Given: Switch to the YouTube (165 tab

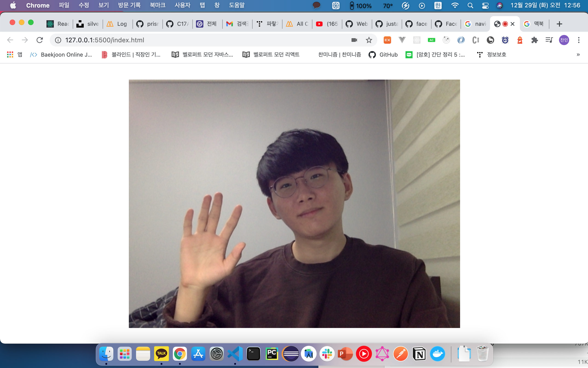Looking at the screenshot, I should click(327, 24).
